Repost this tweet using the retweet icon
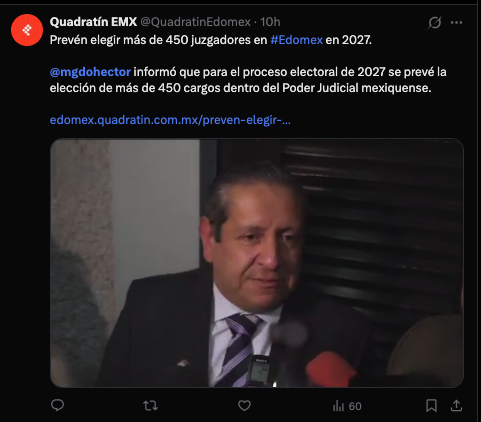This screenshot has width=481, height=422. [150, 406]
